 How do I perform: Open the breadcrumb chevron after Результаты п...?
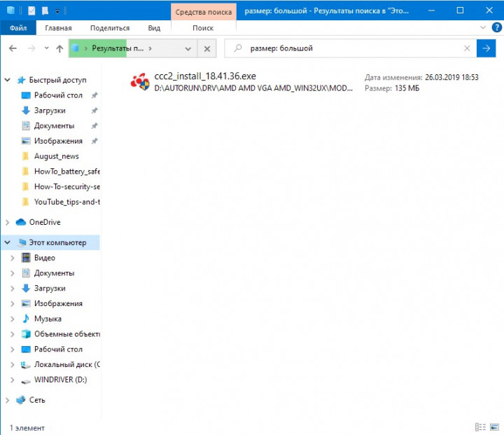coord(150,48)
